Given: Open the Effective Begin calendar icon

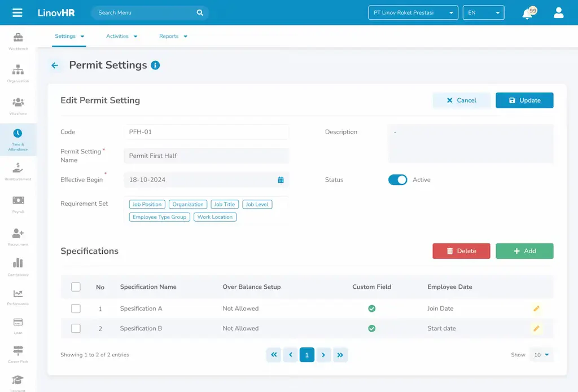Looking at the screenshot, I should pos(281,180).
